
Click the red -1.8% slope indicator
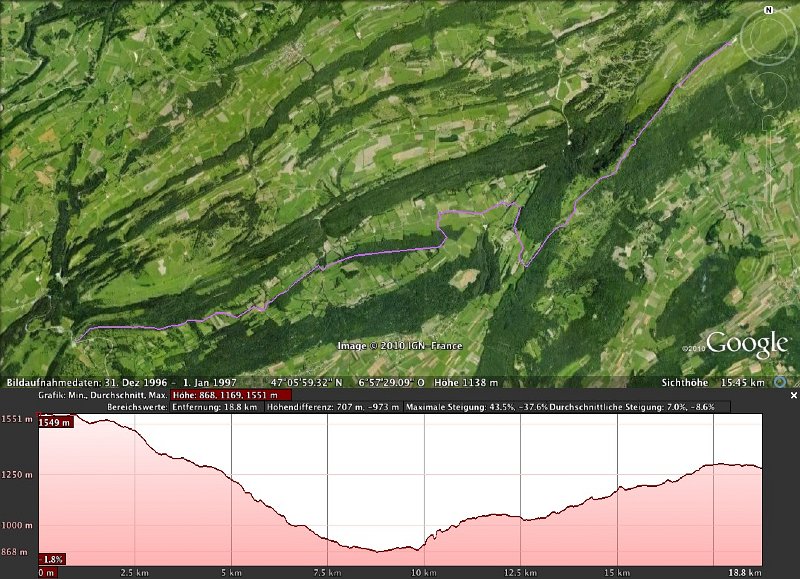[51, 559]
